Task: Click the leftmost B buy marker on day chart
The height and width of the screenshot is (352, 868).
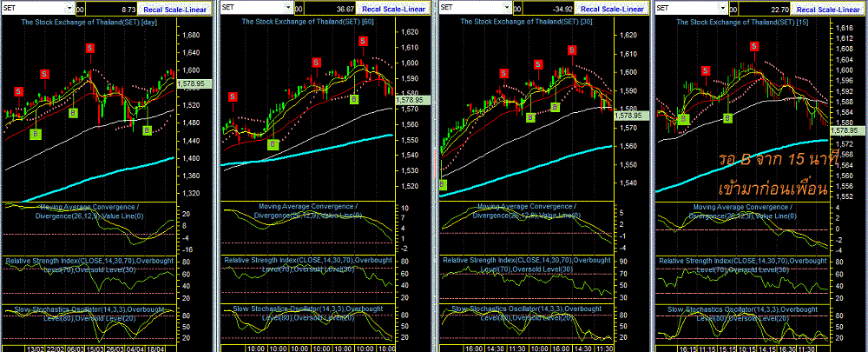Action: (36, 134)
